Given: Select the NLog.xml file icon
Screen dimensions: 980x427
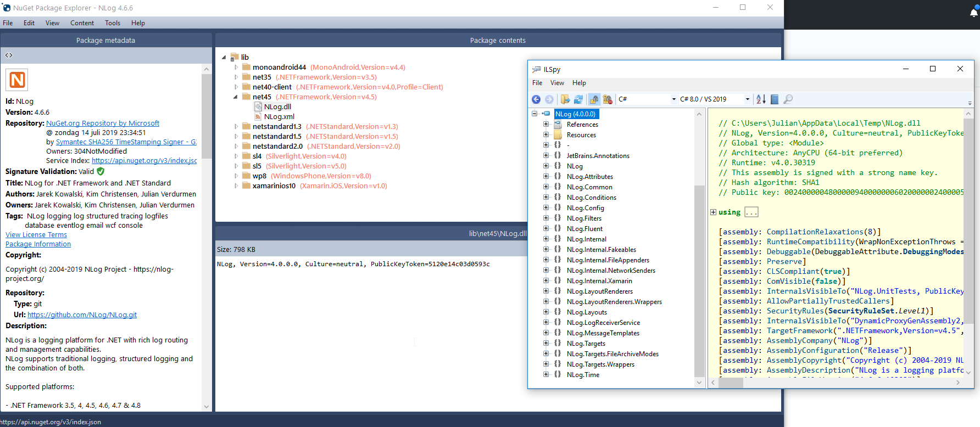Looking at the screenshot, I should (x=258, y=117).
